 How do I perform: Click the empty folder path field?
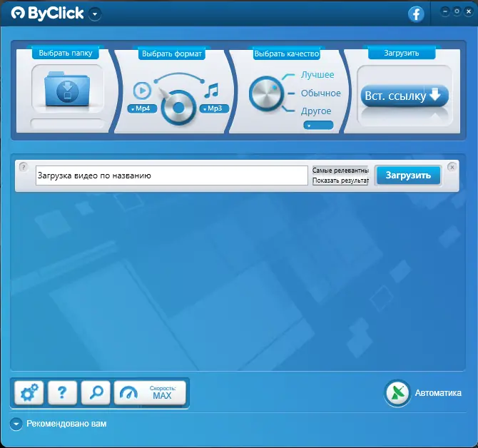point(67,123)
